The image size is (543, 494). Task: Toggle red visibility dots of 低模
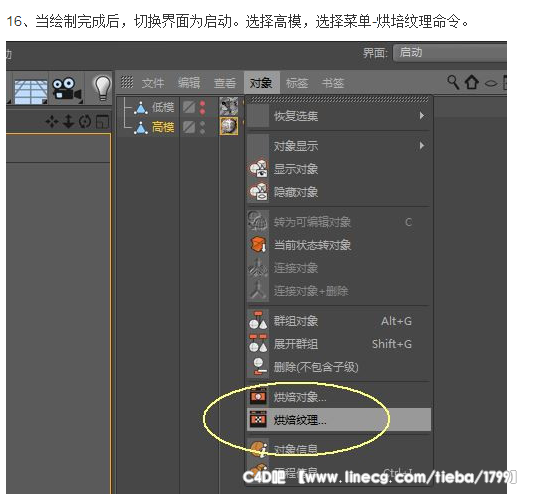tap(203, 107)
